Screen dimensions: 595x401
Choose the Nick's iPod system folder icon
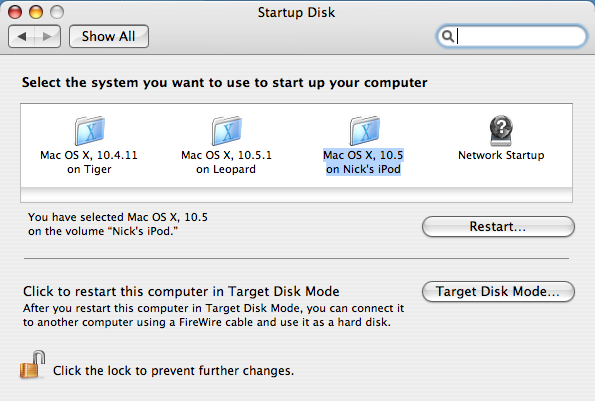(364, 131)
